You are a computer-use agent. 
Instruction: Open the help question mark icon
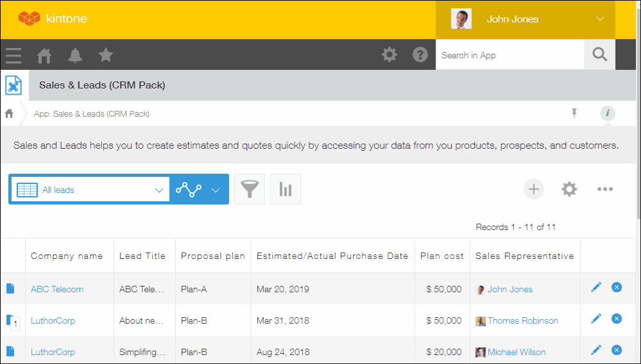tap(420, 55)
